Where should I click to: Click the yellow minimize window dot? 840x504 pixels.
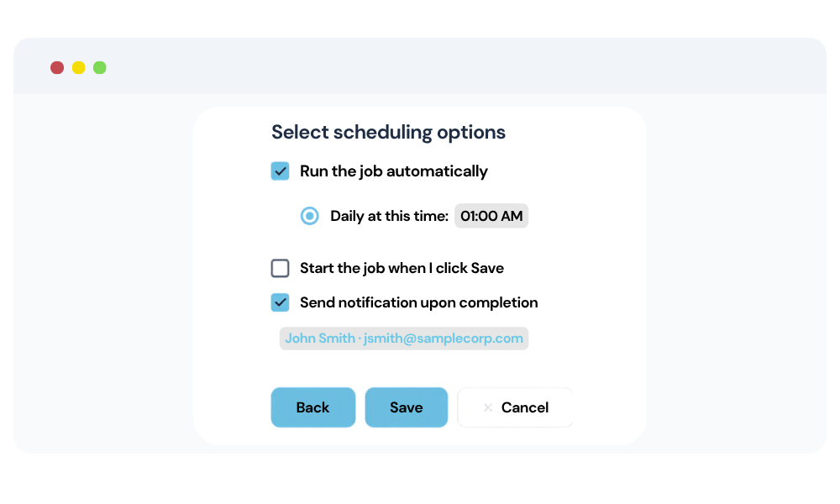click(x=78, y=67)
